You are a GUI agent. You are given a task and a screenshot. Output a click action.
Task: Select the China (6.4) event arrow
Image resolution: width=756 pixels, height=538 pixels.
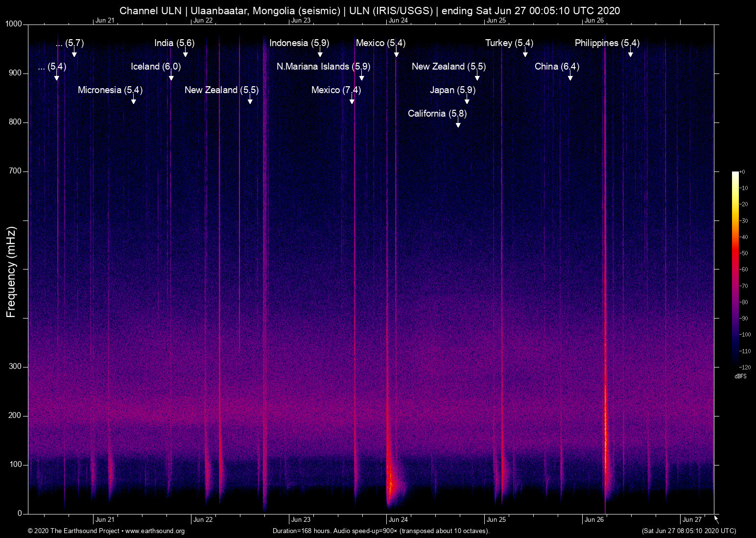point(569,76)
